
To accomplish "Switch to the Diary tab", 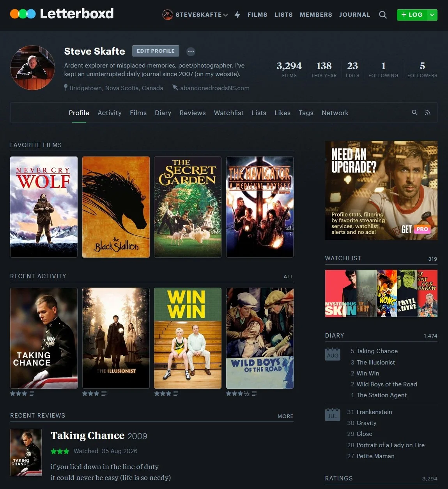I will pyautogui.click(x=163, y=113).
